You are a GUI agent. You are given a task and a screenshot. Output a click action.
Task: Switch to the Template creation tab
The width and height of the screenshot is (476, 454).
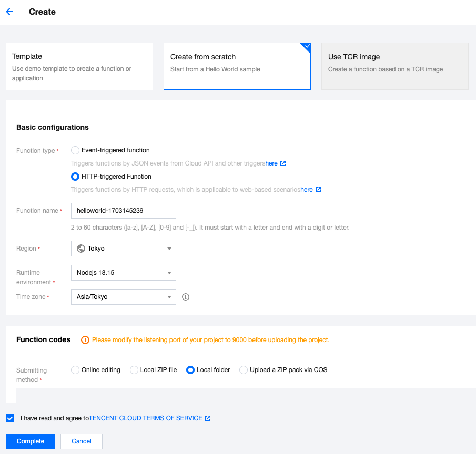click(x=79, y=66)
